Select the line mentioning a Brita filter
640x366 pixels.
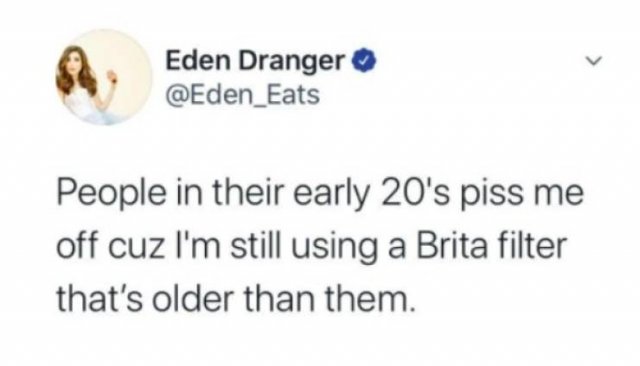pos(311,246)
